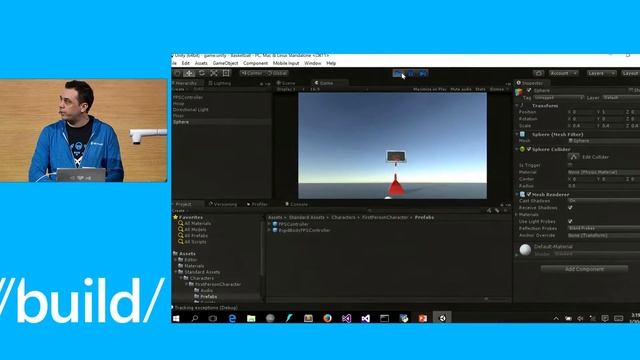Open the Cast Shadows dropdown
The image size is (640, 360).
604,201
